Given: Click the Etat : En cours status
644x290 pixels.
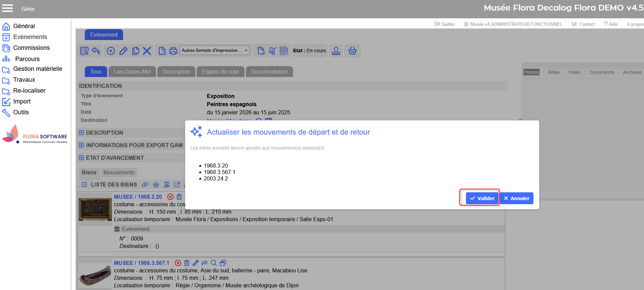Looking at the screenshot, I should coord(309,51).
